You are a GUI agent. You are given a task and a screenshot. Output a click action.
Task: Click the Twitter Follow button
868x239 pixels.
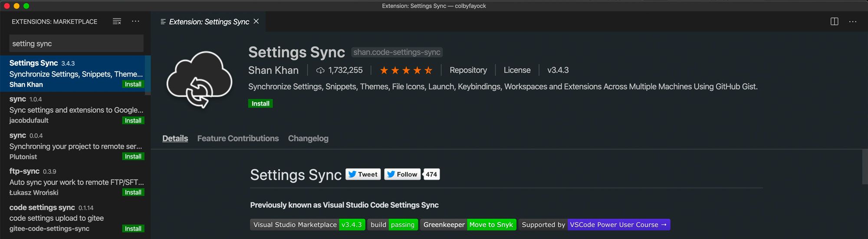pyautogui.click(x=402, y=174)
